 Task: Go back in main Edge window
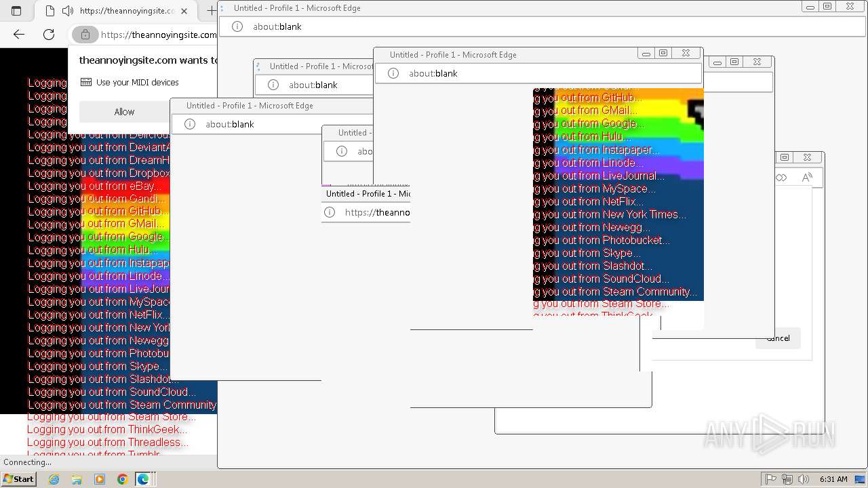[x=19, y=35]
